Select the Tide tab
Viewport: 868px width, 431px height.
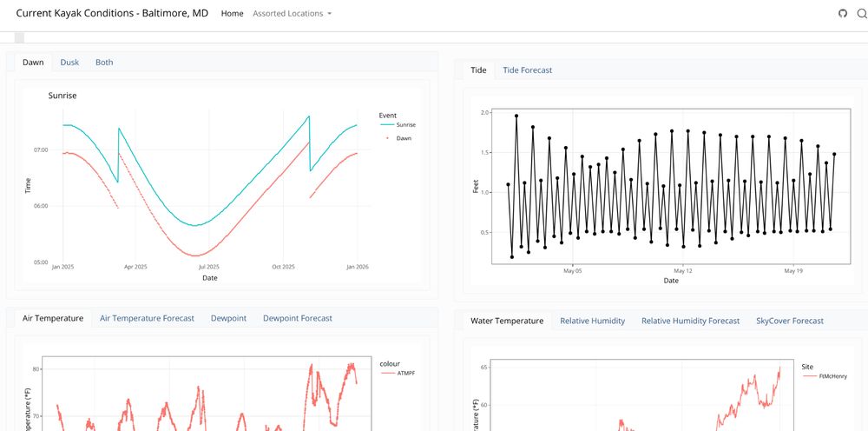pyautogui.click(x=478, y=70)
